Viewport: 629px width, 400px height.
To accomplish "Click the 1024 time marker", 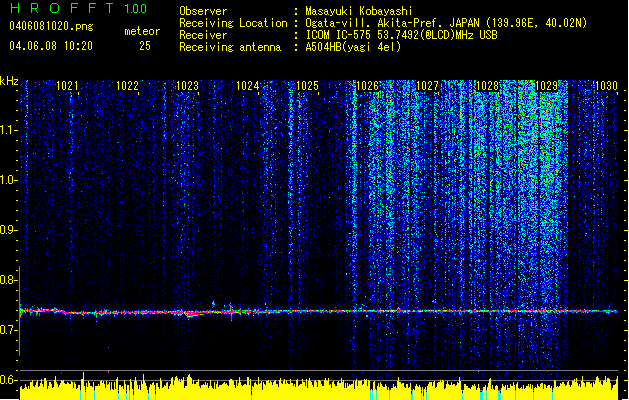I will 248,85.
